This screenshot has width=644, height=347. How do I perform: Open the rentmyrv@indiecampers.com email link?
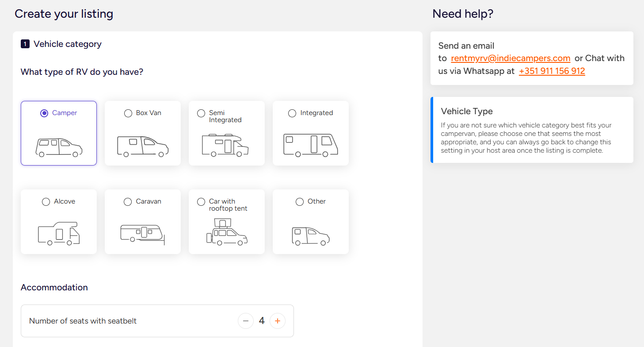511,58
